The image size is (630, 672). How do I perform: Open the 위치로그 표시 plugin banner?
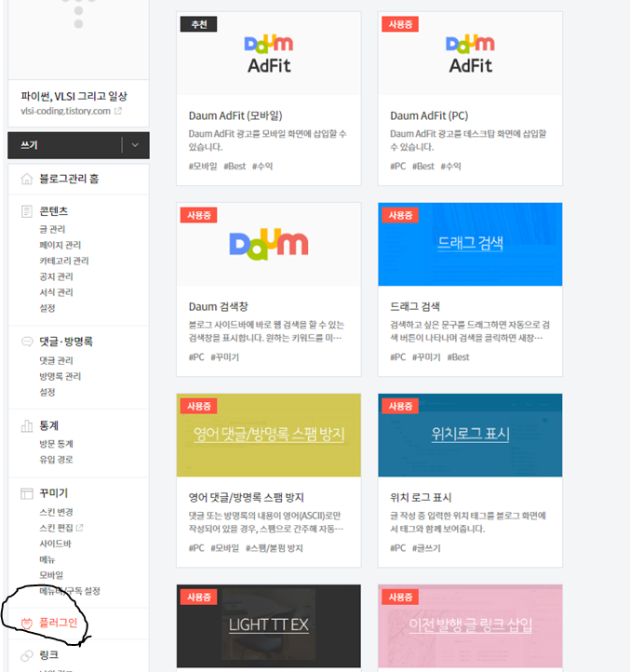[x=470, y=435]
